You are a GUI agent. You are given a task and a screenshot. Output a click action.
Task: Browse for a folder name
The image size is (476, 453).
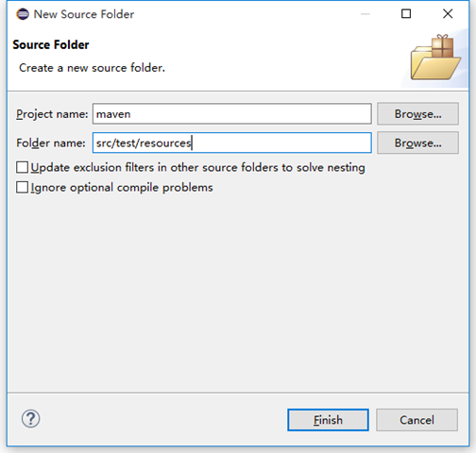click(417, 143)
